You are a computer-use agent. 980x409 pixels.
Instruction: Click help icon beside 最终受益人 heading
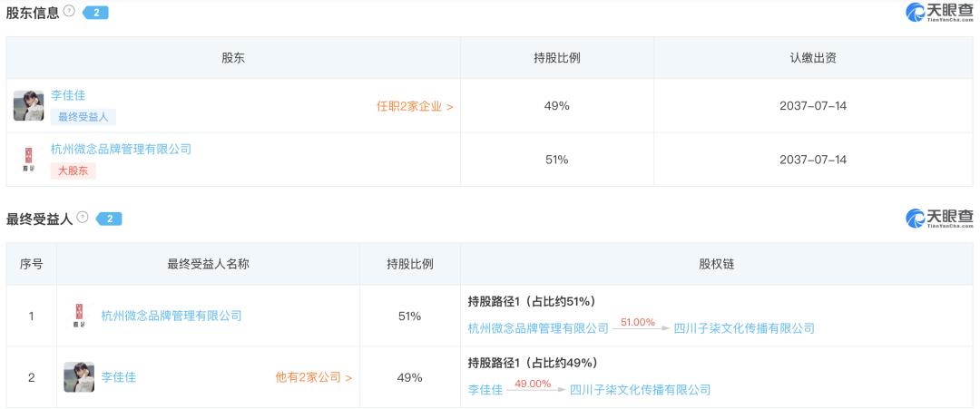(83, 218)
